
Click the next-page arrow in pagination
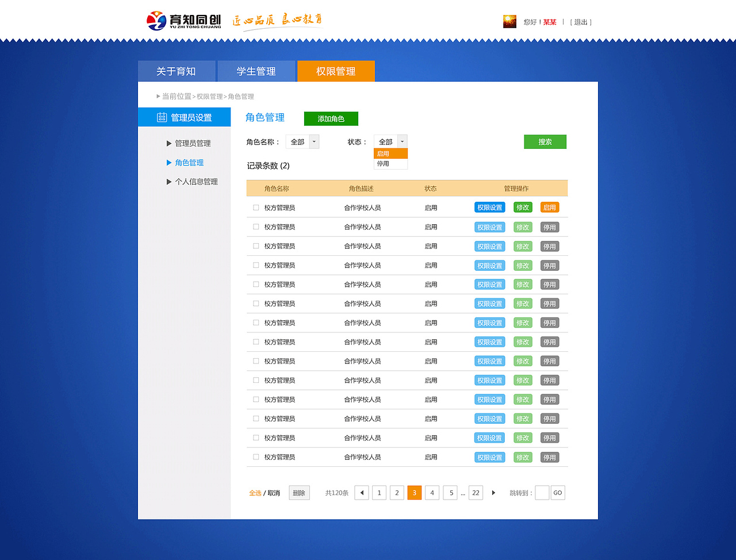pos(493,493)
